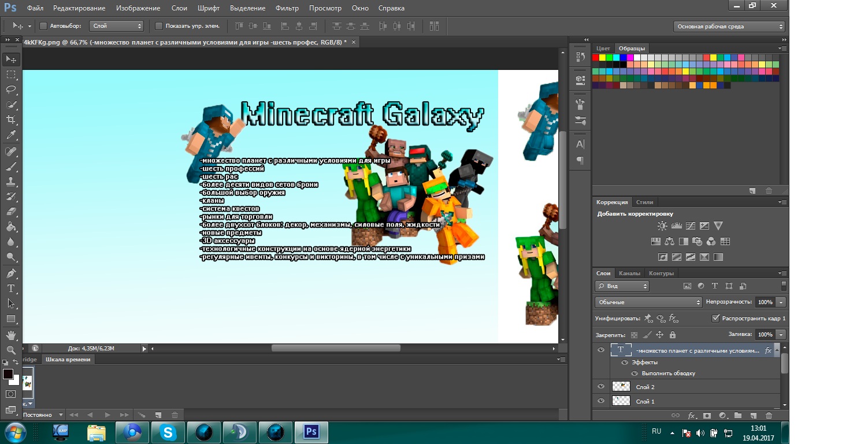
Task: Select the Horizontal Type tool
Action: point(11,288)
